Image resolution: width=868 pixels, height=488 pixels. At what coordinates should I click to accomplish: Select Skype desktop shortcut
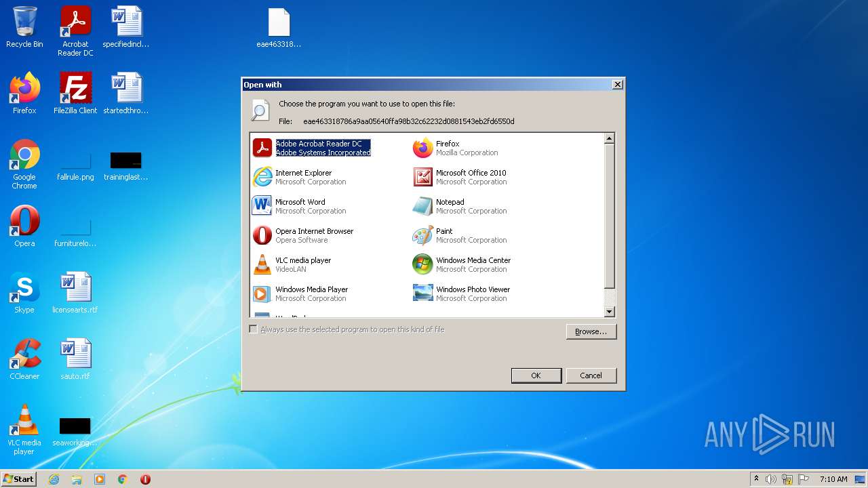[24, 292]
